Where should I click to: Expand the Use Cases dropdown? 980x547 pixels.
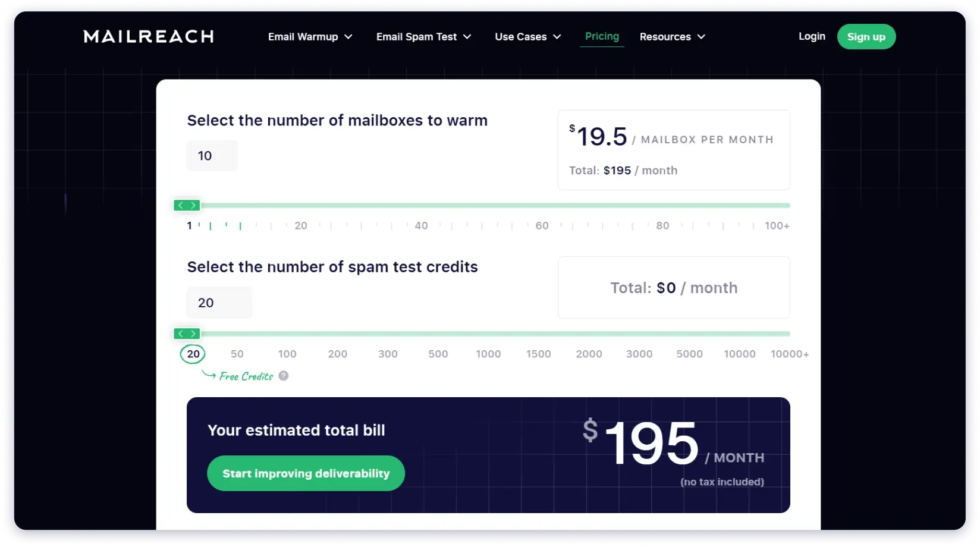click(527, 36)
